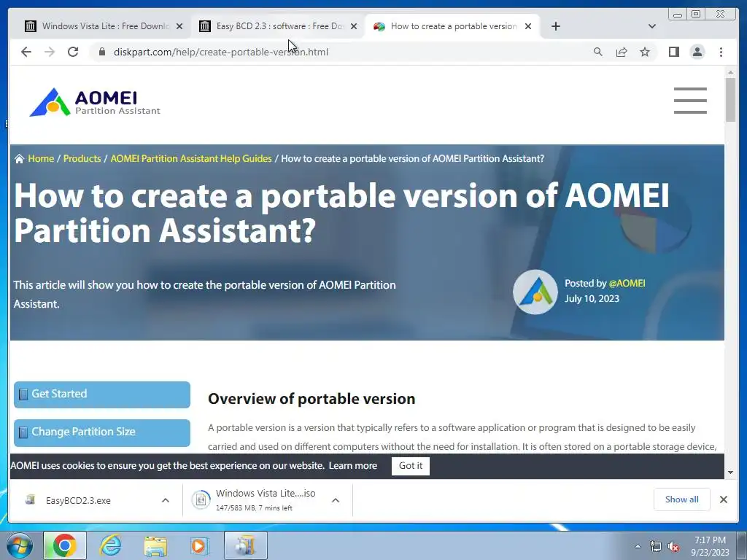Click the muted volume tray icon
The height and width of the screenshot is (560, 747).
[673, 547]
